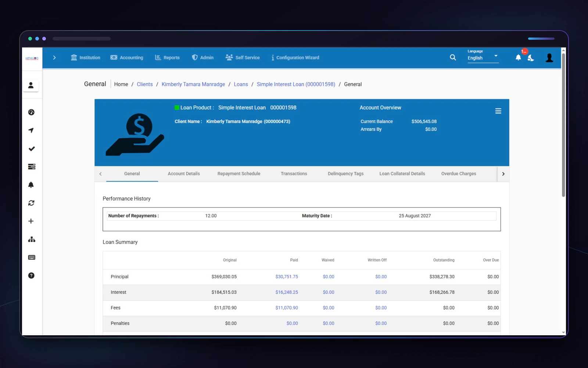
Task: Open the Institution menu
Action: click(x=86, y=57)
